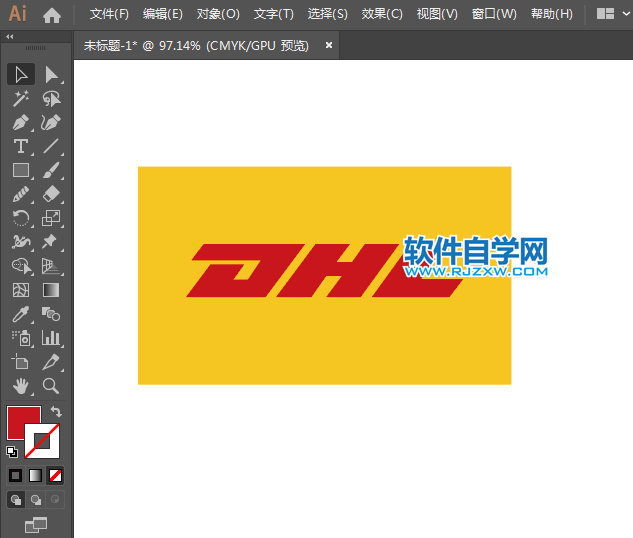
Task: Set paint type to Color
Action: 16,475
